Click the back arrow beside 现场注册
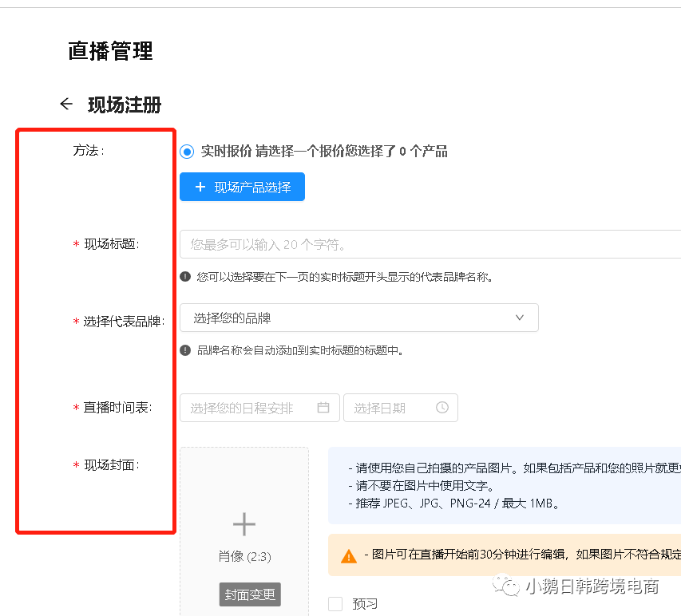The image size is (681, 616). click(x=66, y=104)
